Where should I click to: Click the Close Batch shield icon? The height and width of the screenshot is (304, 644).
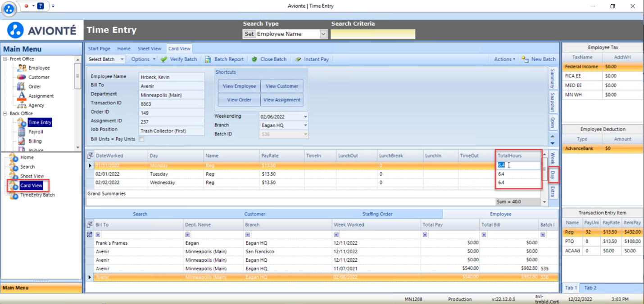[254, 59]
